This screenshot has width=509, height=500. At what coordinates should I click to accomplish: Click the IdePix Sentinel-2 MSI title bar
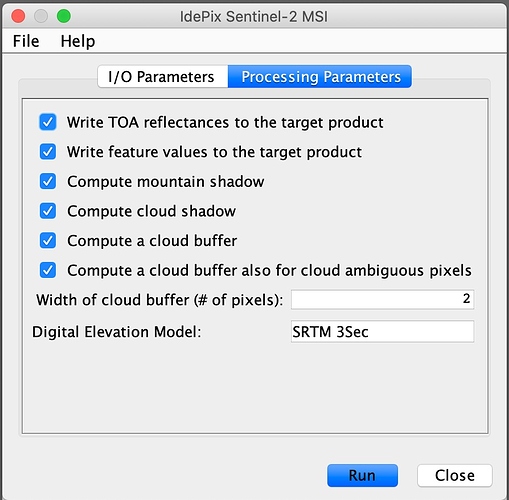coord(254,16)
